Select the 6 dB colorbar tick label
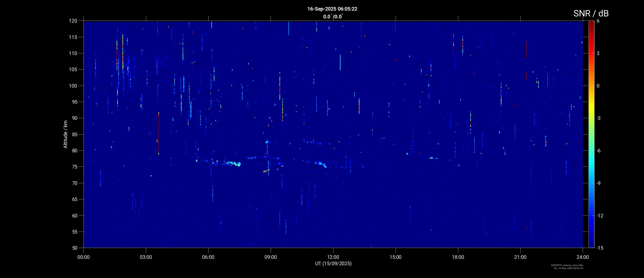Screen dimensions: 644x278 (x=598, y=21)
